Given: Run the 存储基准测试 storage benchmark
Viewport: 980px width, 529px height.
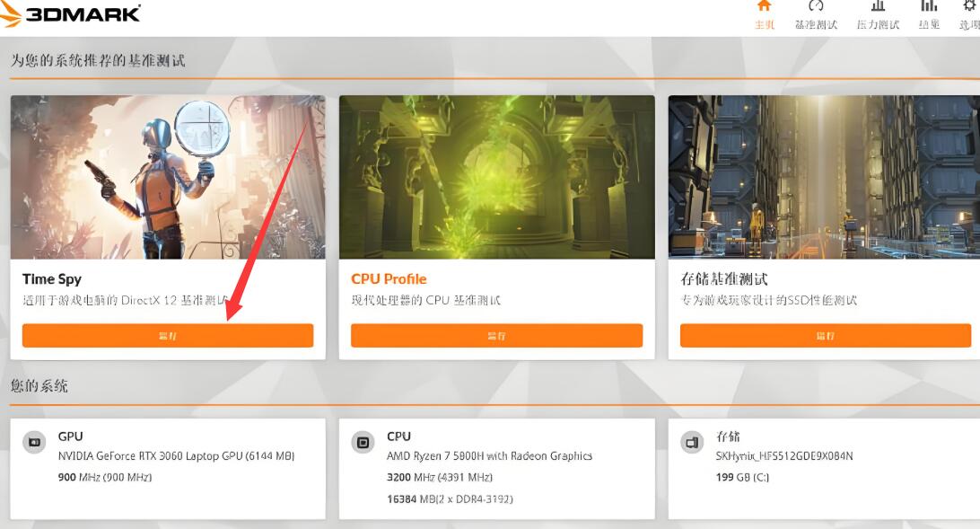Looking at the screenshot, I should (x=826, y=335).
